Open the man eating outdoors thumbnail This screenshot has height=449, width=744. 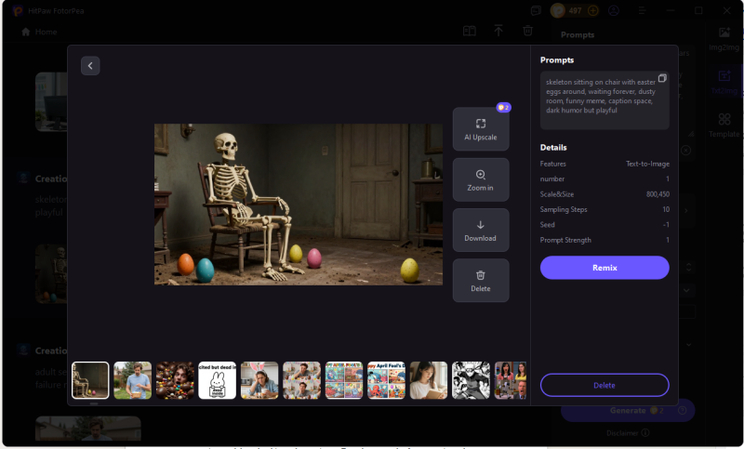coord(133,380)
